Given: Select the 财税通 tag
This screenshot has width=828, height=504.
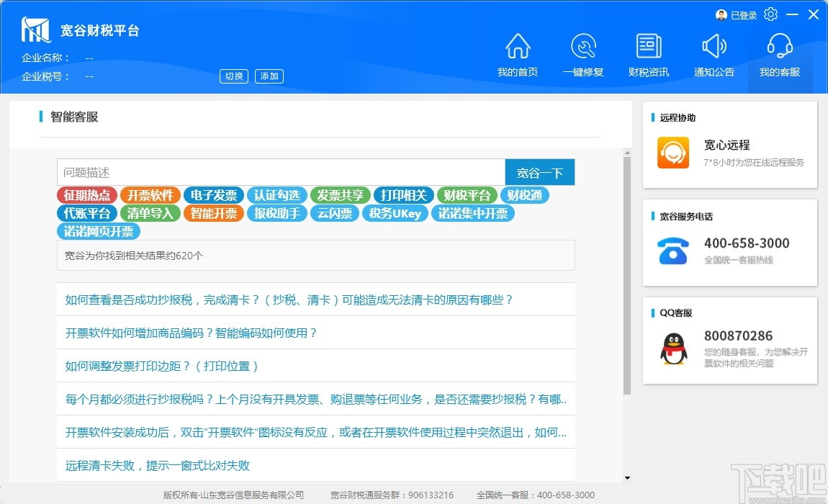Looking at the screenshot, I should pyautogui.click(x=525, y=195).
